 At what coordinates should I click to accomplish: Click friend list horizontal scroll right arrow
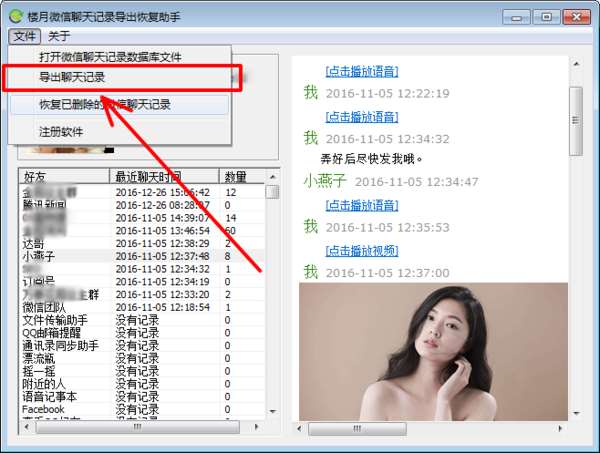pos(256,427)
